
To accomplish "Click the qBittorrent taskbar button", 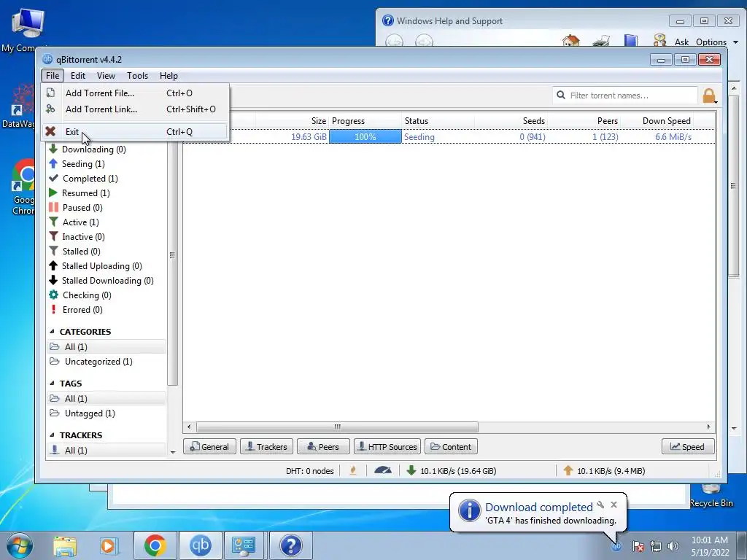I will pos(200,545).
